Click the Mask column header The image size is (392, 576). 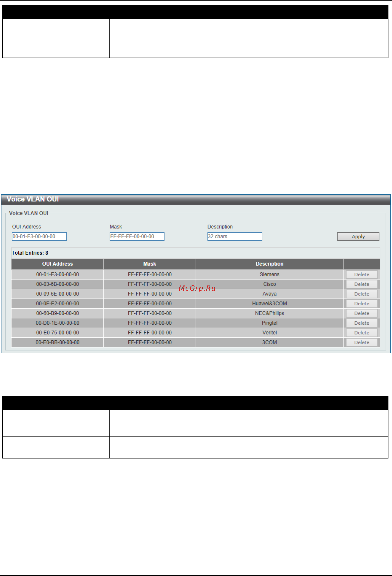coord(150,264)
